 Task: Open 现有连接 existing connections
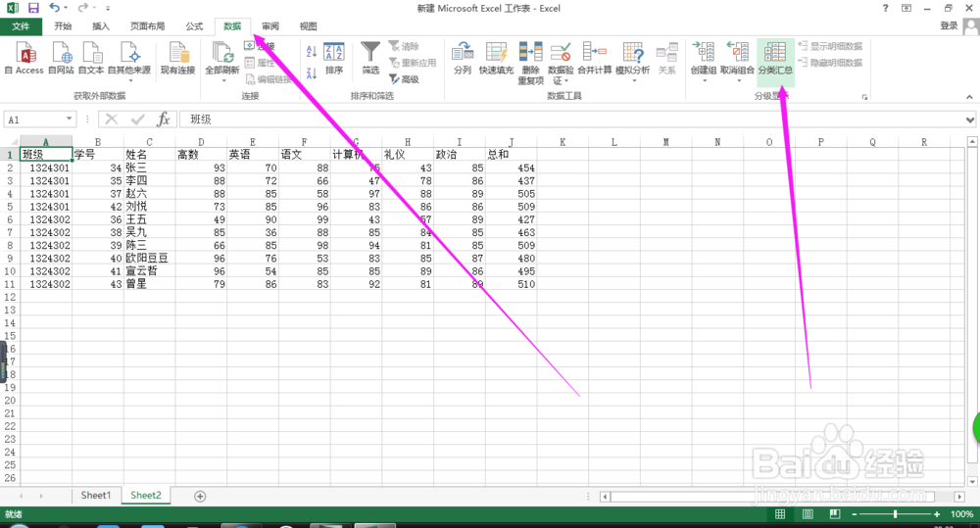point(178,58)
